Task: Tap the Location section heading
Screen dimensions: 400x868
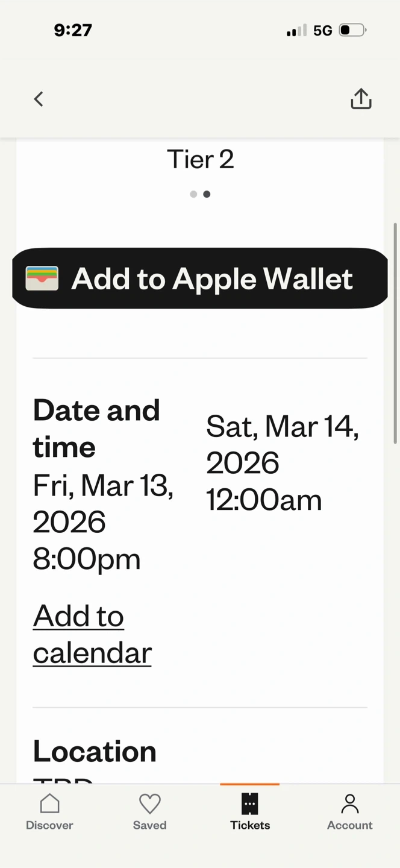Action: pos(95,751)
